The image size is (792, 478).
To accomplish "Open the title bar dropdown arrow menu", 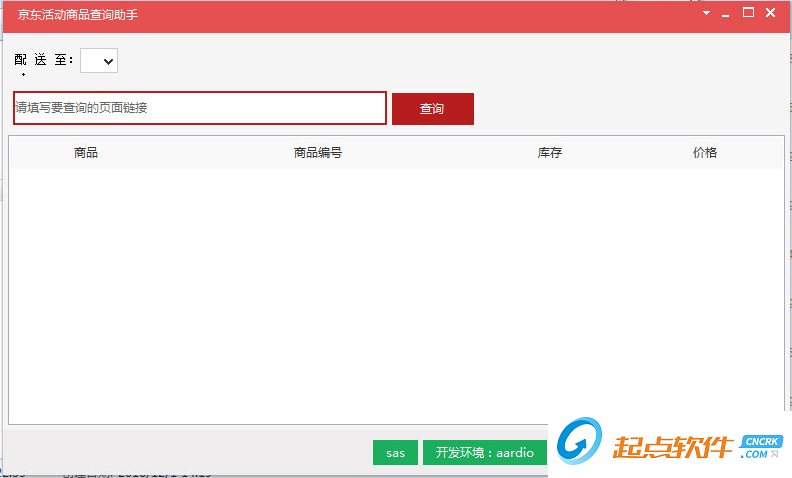I will 706,13.
